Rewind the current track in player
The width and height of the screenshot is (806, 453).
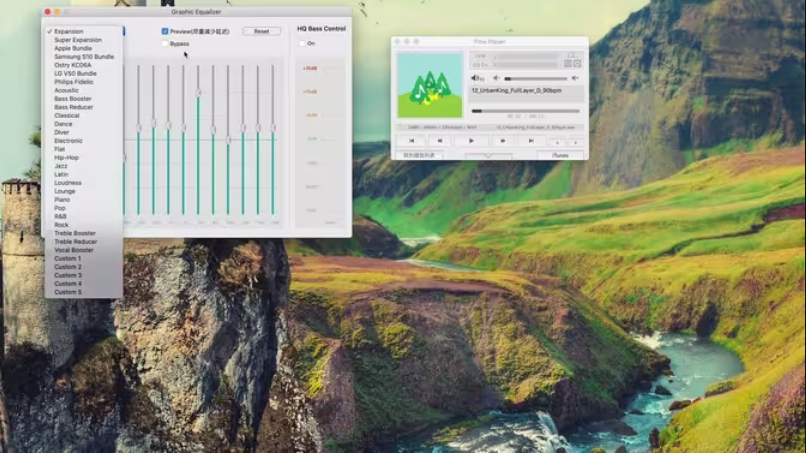point(440,140)
